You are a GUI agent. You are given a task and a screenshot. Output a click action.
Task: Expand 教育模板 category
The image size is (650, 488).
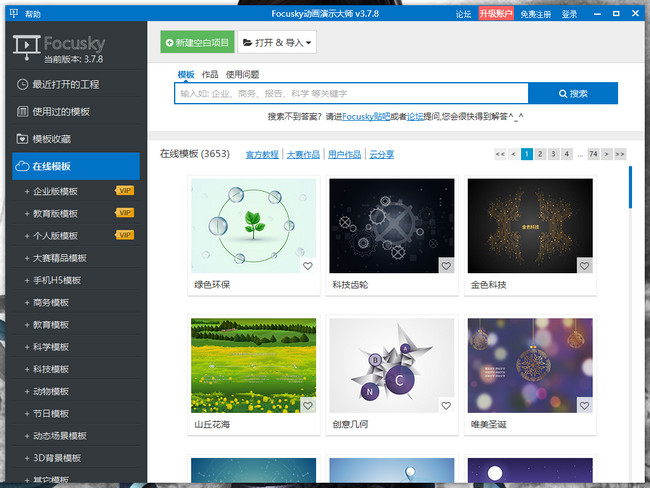coord(76,325)
